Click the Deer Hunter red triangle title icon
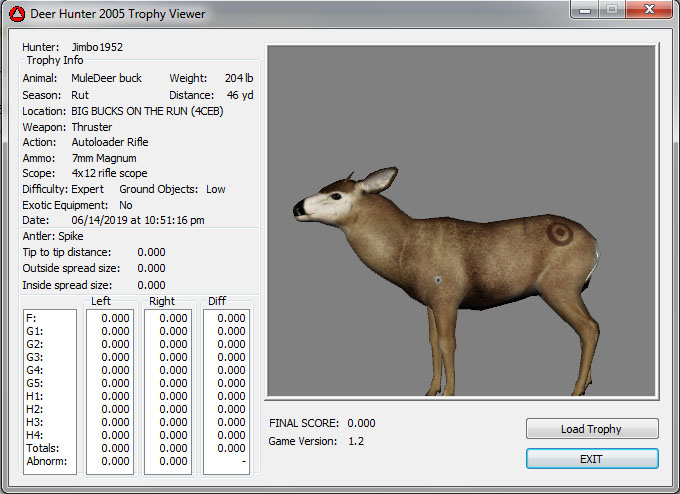This screenshot has height=494, width=680. pyautogui.click(x=16, y=13)
